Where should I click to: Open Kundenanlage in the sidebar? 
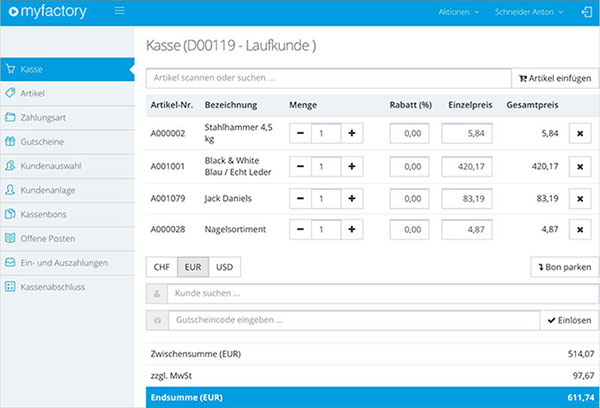pos(67,190)
